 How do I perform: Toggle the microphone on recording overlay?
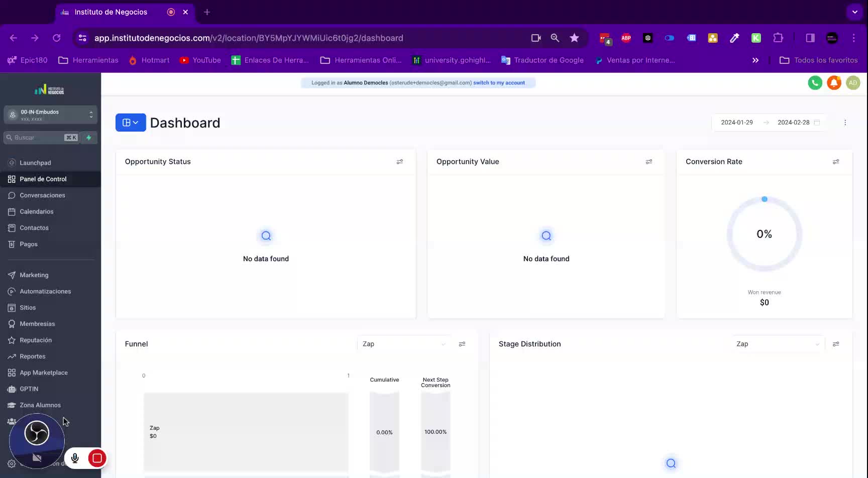75,458
